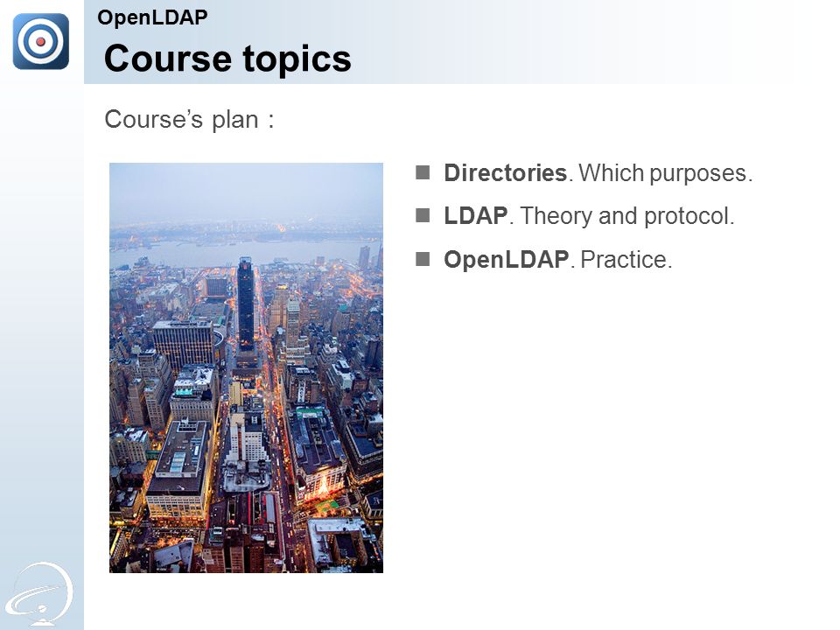Image resolution: width=840 pixels, height=630 pixels.
Task: Click the text Which purposes
Action: (x=665, y=173)
